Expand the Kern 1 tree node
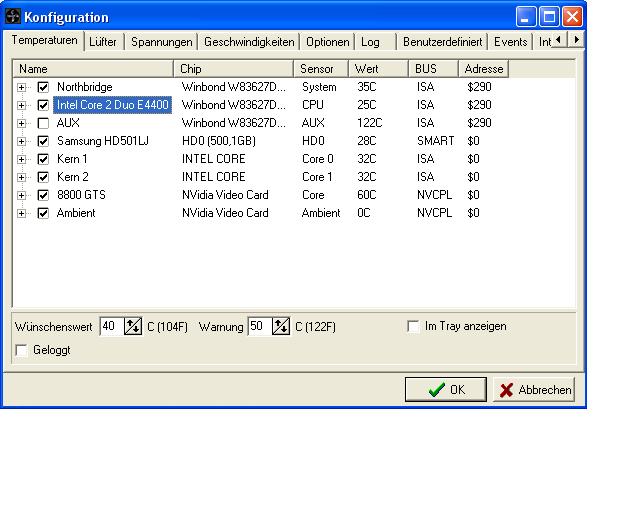This screenshot has width=640, height=512. click(21, 159)
